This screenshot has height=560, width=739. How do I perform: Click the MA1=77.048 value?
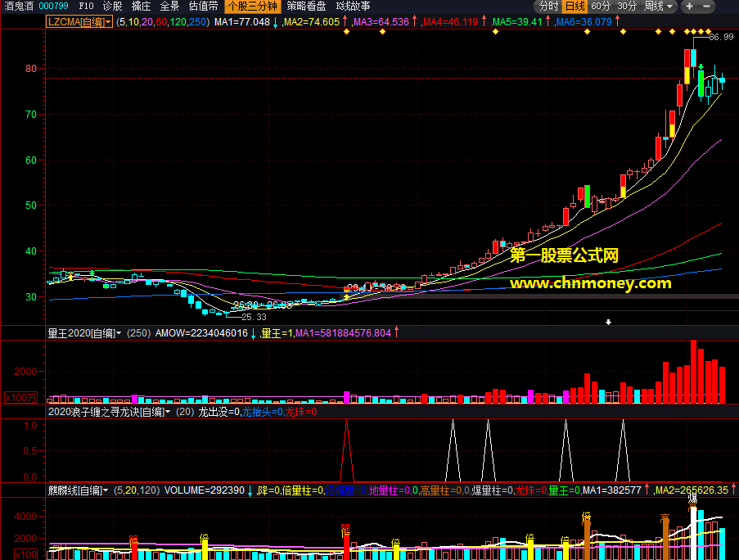click(241, 21)
